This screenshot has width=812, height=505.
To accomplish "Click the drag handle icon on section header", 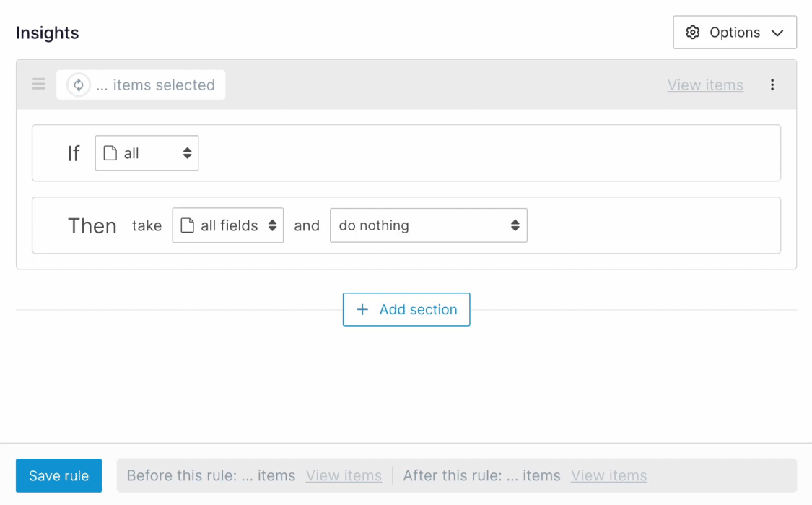I will click(x=39, y=85).
